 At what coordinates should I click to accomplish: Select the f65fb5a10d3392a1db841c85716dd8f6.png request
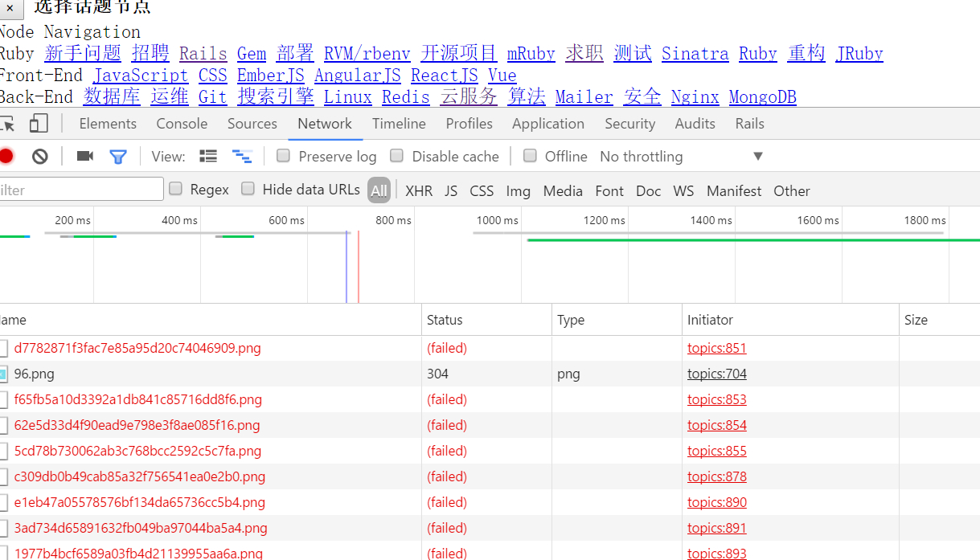(138, 399)
